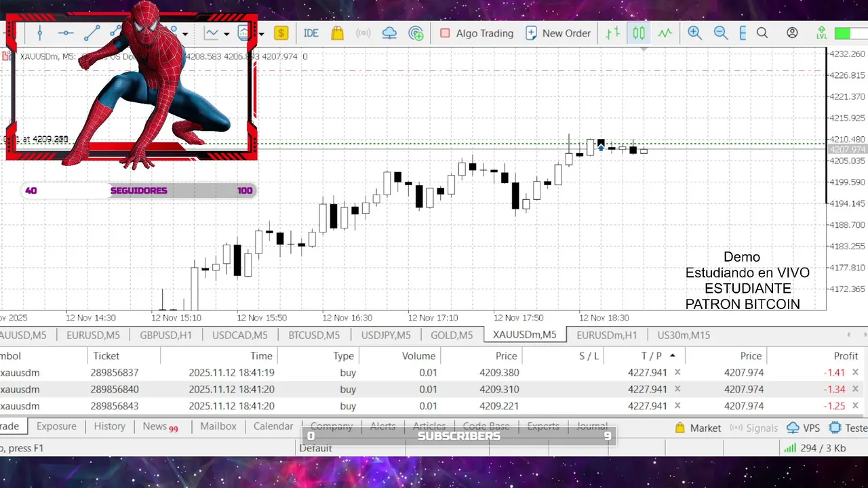Click the green LVL level icon
This screenshot has height=488, width=868.
[822, 33]
